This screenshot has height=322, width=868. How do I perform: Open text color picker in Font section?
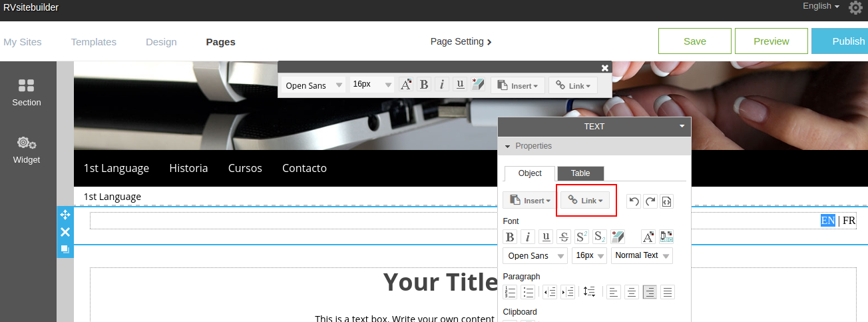648,237
